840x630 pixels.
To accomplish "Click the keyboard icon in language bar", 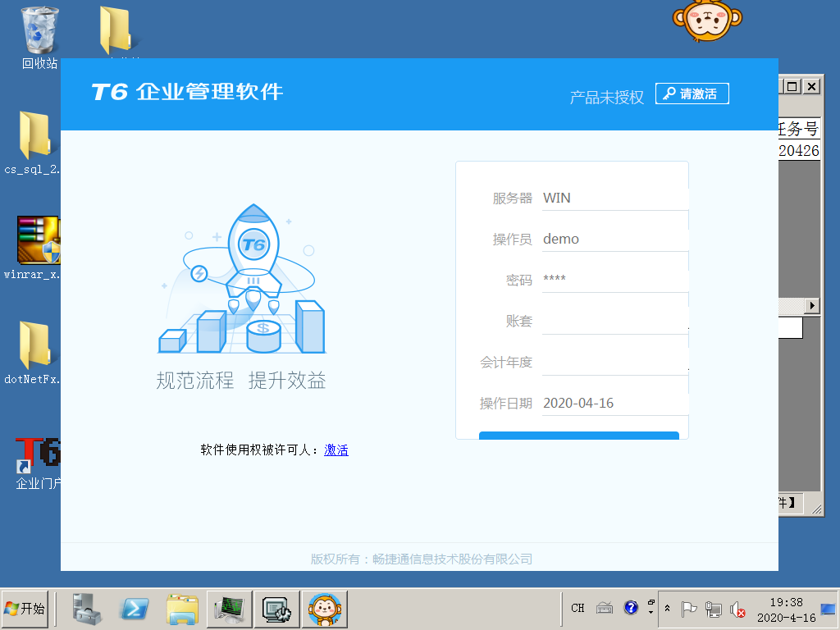I will click(x=605, y=608).
